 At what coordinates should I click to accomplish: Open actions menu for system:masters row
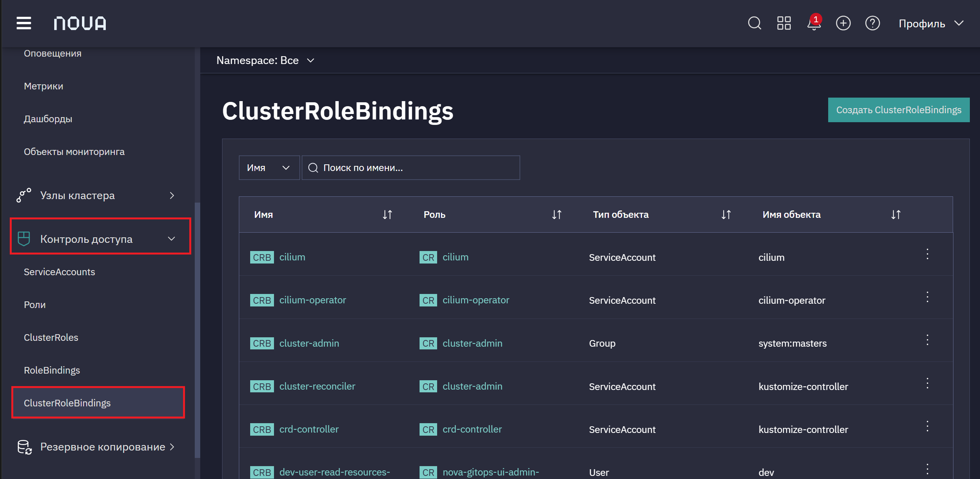927,340
